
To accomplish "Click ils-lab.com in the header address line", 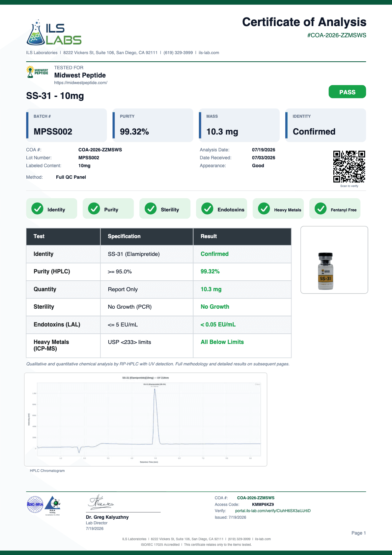I will (x=209, y=53).
